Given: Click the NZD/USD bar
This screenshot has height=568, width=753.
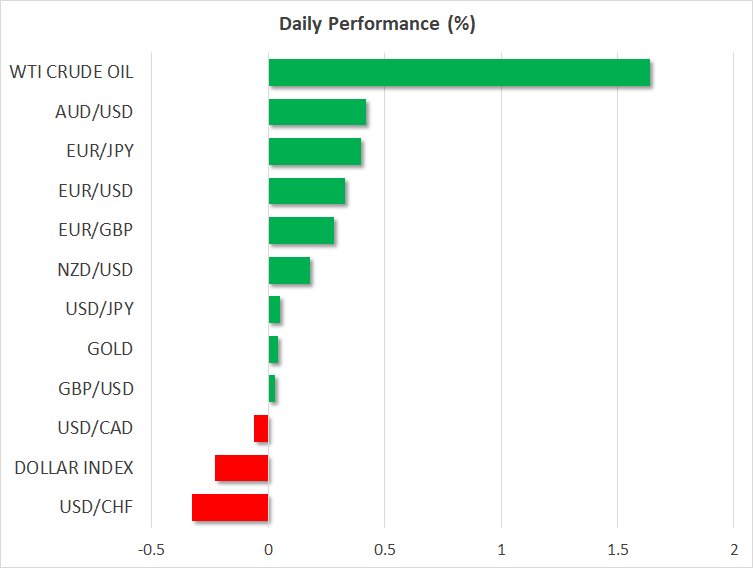Looking at the screenshot, I should click(289, 270).
